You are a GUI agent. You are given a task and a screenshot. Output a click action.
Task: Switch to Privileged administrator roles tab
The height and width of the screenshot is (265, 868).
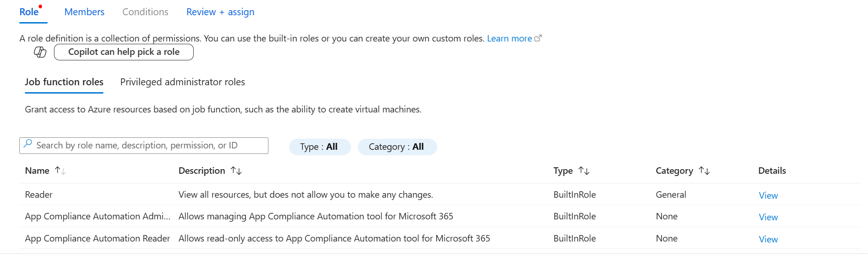pos(183,82)
